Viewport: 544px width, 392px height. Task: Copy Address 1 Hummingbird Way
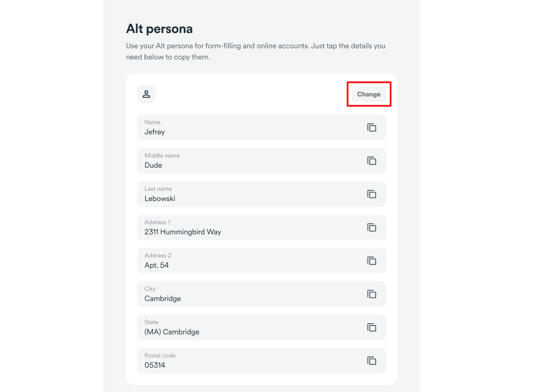click(x=372, y=227)
